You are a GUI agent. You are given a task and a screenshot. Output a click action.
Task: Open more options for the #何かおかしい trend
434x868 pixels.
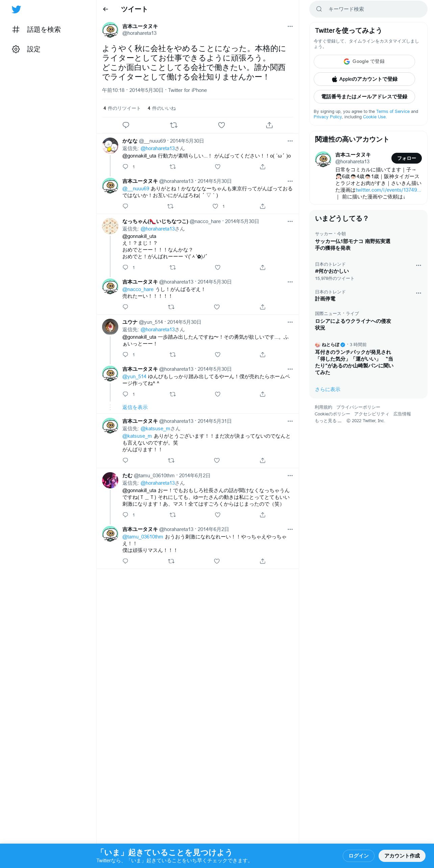[418, 265]
